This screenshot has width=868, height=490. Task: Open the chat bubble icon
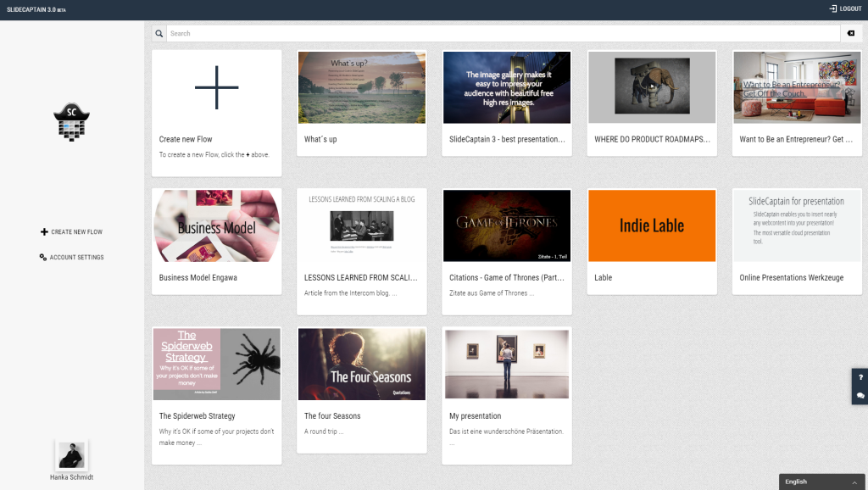click(860, 395)
